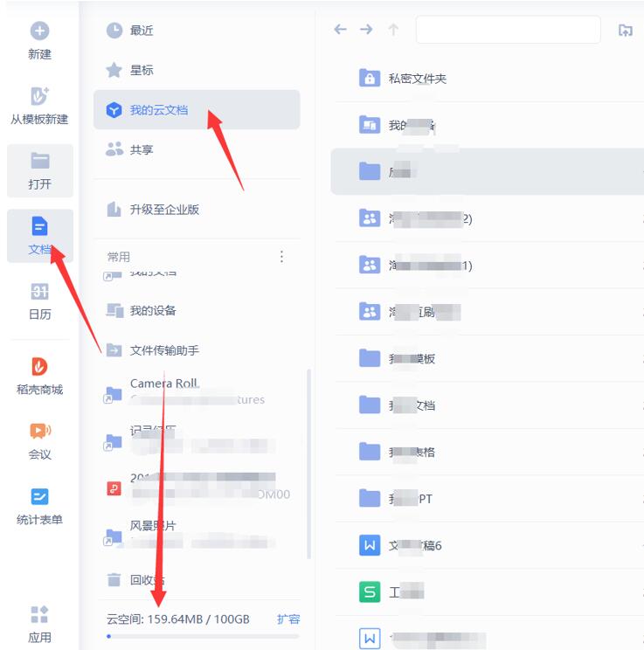Viewport: 644px width, 650px height.
Task: Open 从模板新建 in the sidebar
Action: (39, 106)
